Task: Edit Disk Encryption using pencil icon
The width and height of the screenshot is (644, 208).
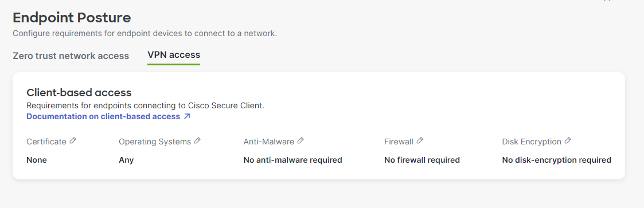Action: [568, 141]
